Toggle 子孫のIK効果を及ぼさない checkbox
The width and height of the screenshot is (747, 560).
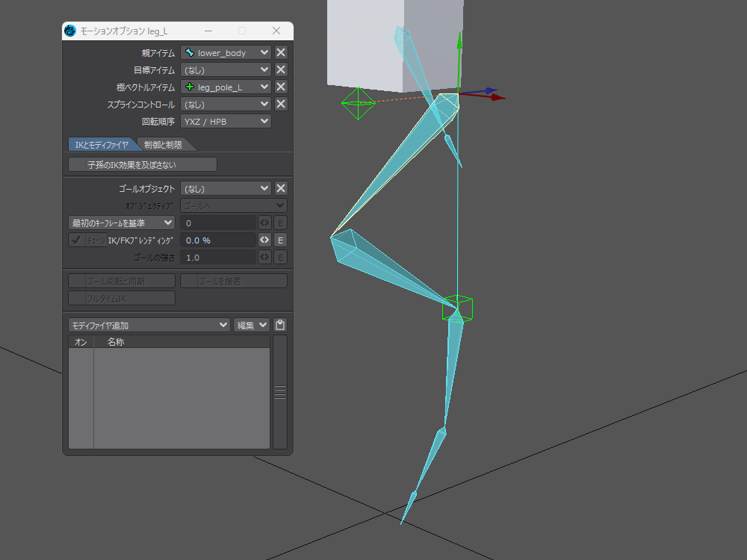point(142,164)
